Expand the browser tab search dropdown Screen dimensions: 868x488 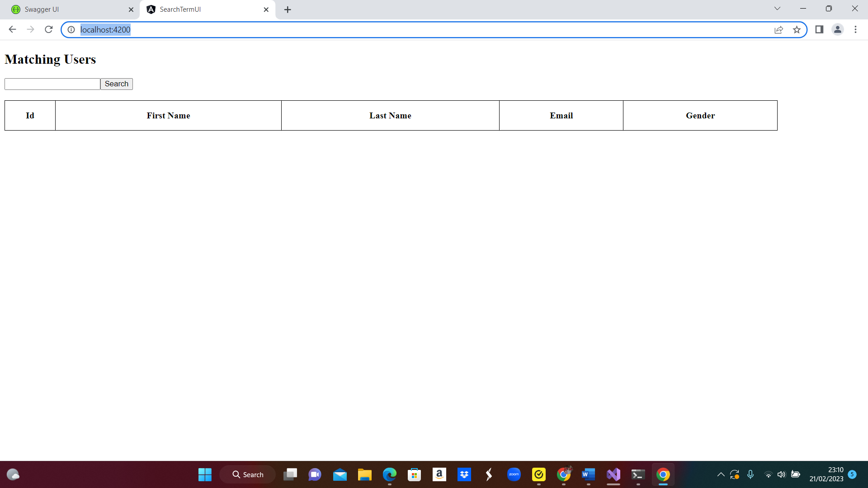777,9
